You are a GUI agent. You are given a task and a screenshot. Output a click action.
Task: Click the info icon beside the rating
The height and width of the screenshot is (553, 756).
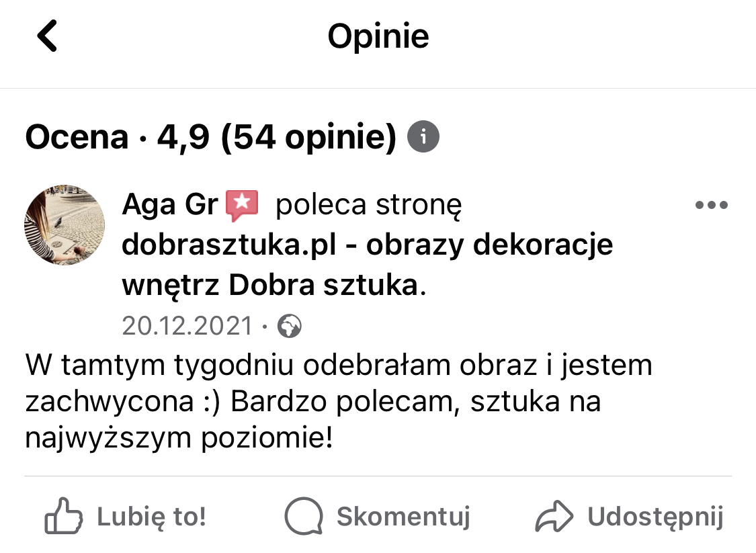[x=423, y=138]
